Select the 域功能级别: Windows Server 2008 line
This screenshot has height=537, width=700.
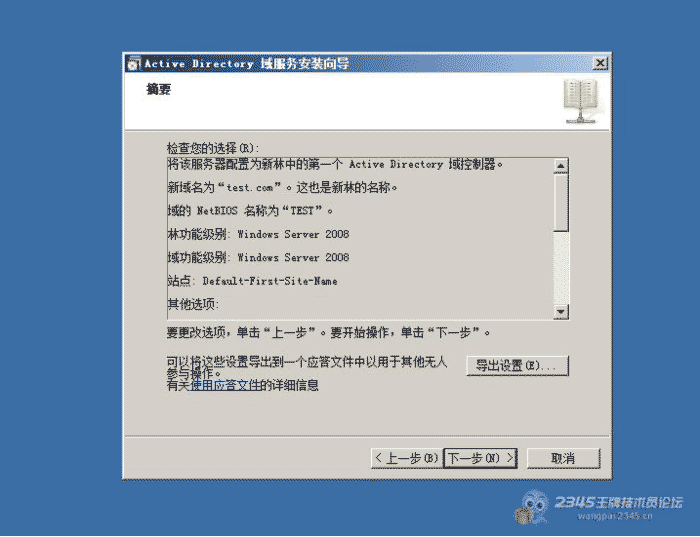258,257
